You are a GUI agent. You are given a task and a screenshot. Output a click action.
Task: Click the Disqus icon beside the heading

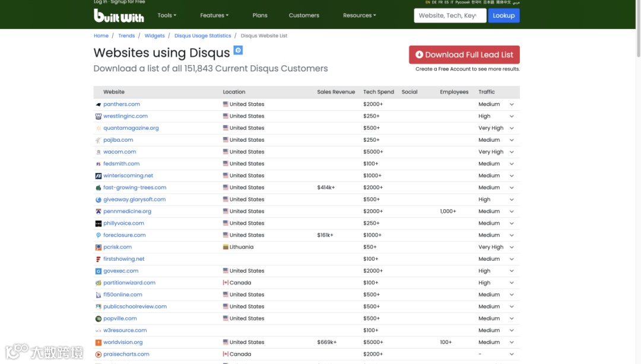238,50
